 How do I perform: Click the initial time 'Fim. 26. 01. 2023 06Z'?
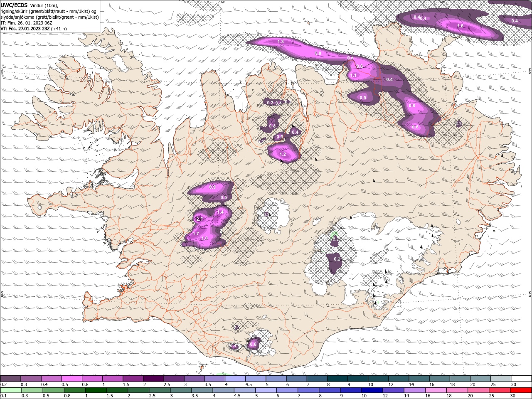[x=29, y=23]
